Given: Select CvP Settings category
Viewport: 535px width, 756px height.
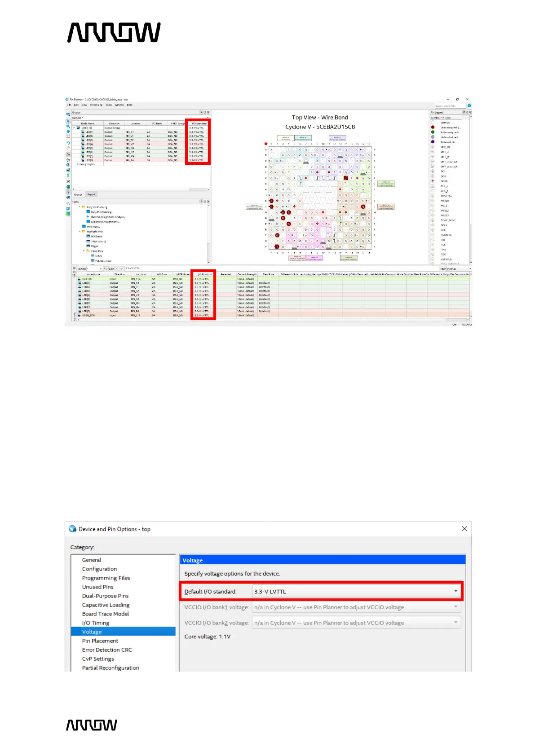Looking at the screenshot, I should coord(98,659).
